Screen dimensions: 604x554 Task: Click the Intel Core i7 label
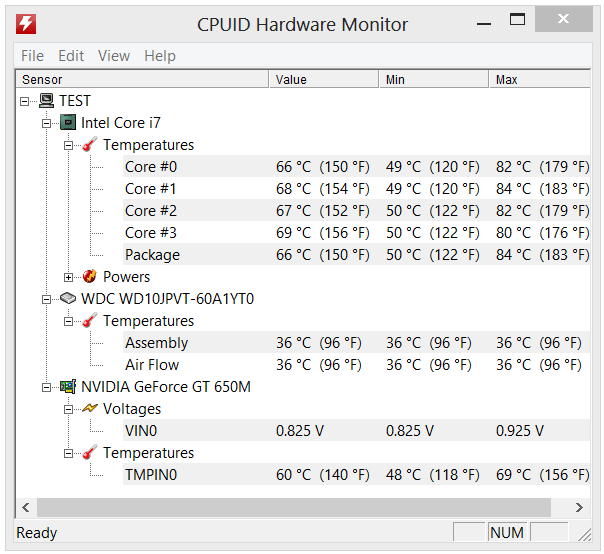pyautogui.click(x=121, y=123)
